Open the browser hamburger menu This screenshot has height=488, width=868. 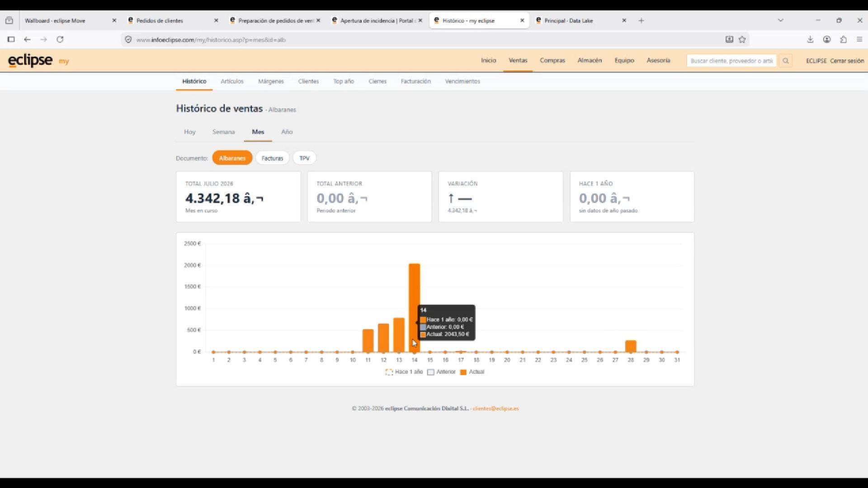click(x=859, y=39)
